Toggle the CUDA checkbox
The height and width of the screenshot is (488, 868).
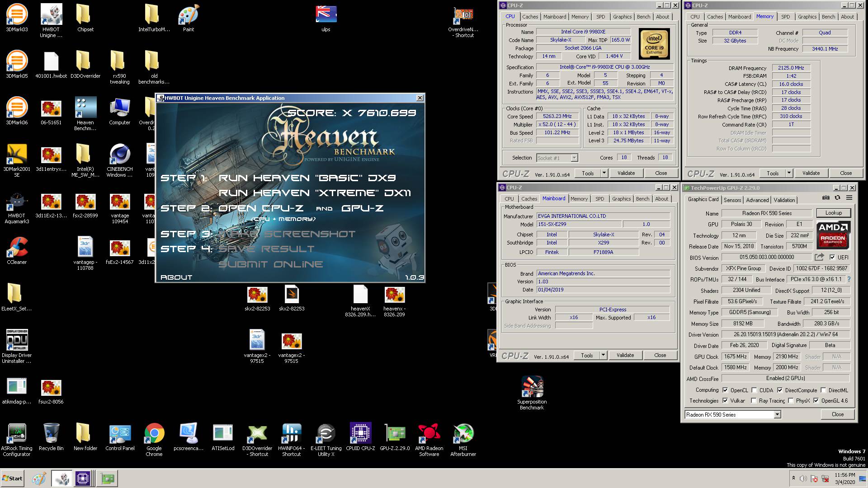tap(754, 390)
